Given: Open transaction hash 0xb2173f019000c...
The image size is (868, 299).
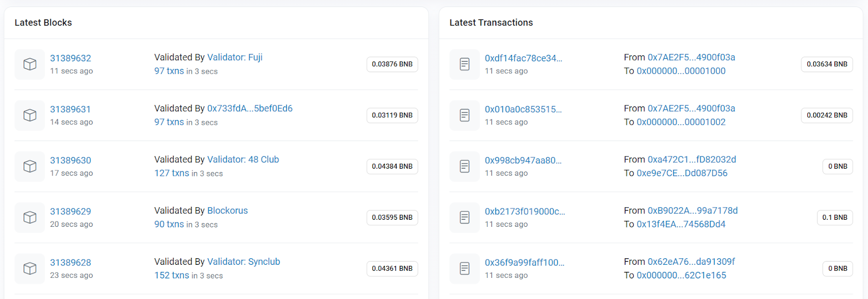Looking at the screenshot, I should click(525, 211).
